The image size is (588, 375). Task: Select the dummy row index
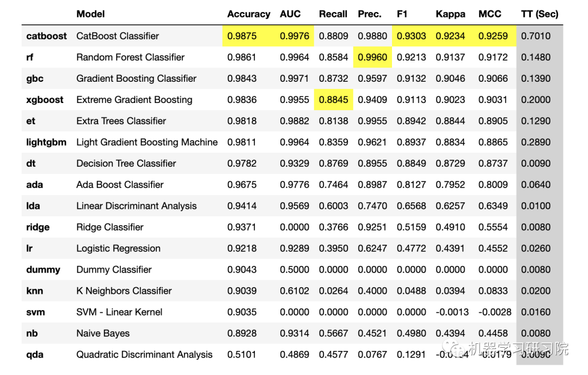click(x=43, y=269)
